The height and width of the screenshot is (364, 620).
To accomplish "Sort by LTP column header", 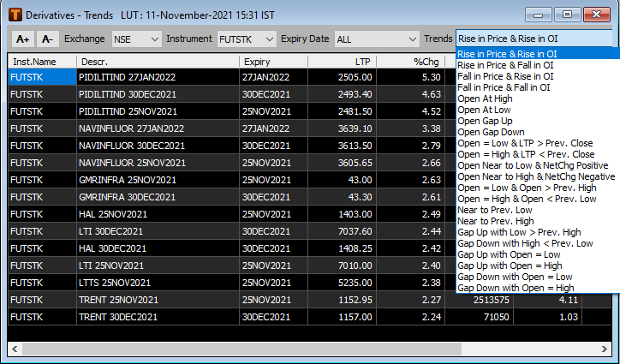I will coord(342,62).
